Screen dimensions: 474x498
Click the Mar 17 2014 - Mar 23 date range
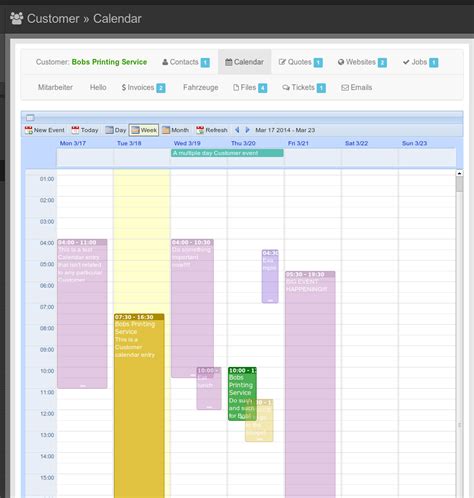[x=285, y=130]
